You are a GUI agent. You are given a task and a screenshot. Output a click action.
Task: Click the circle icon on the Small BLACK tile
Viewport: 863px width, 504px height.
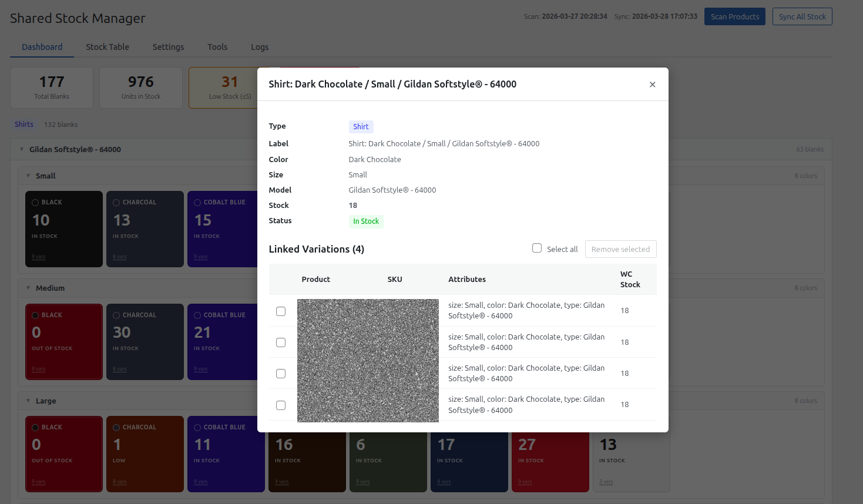[35, 201]
